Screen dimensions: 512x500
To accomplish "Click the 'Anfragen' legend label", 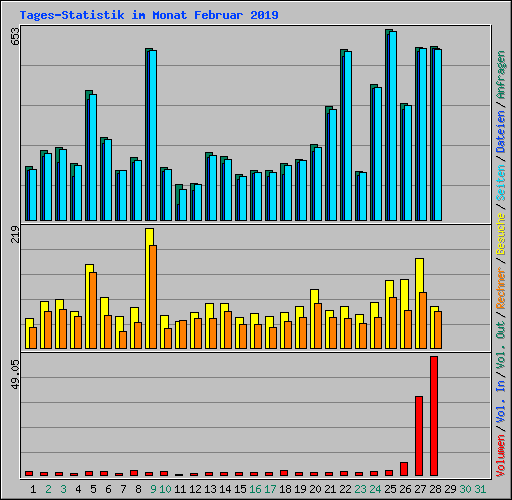I will coord(501,75).
